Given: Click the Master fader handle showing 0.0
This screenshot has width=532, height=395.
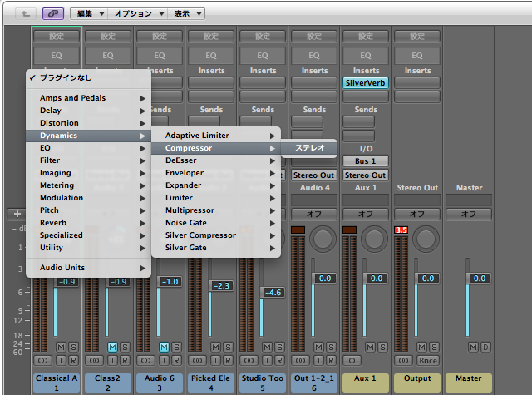Looking at the screenshot, I should [479, 279].
